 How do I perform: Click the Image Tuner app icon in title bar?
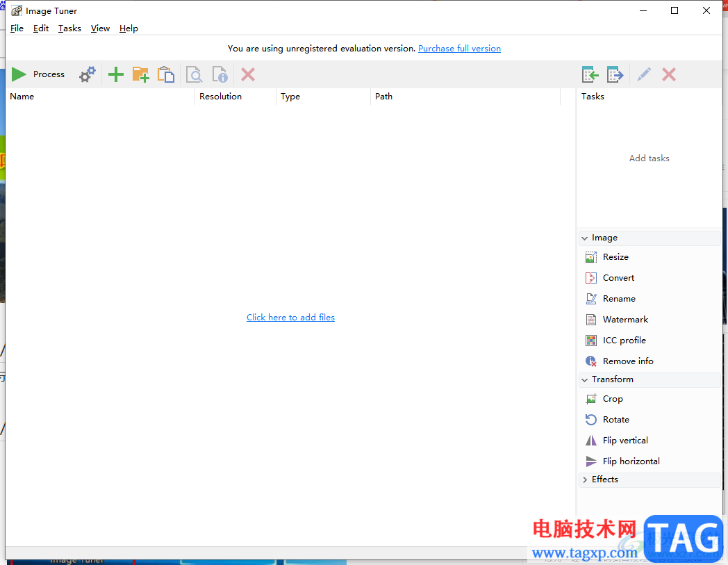tap(16, 10)
